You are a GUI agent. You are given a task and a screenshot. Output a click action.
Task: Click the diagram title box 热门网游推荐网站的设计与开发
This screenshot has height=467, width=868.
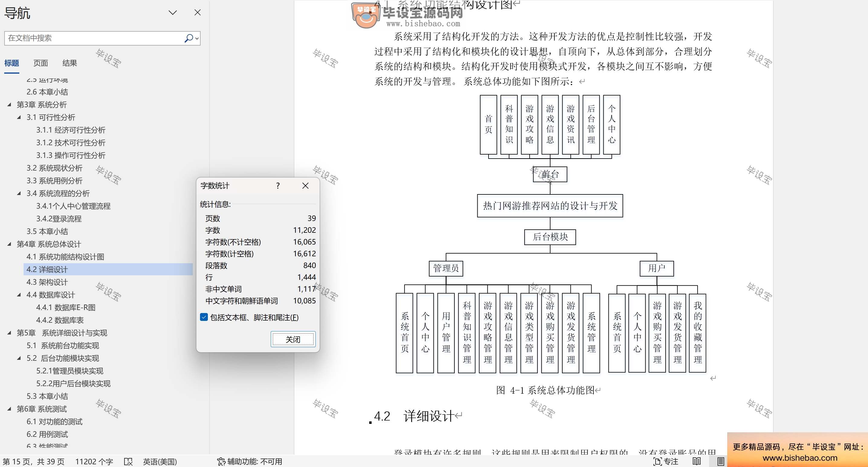tap(550, 206)
